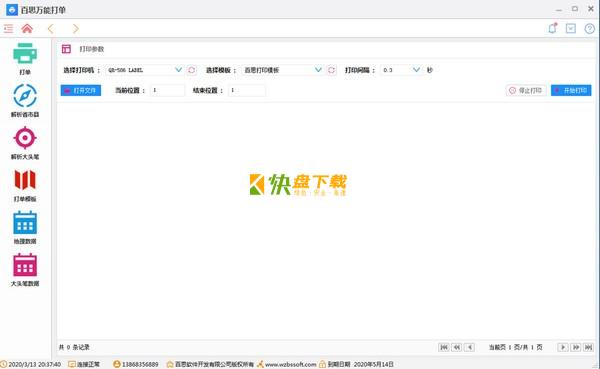
Task: Jump forward several pages
Action: click(x=576, y=347)
